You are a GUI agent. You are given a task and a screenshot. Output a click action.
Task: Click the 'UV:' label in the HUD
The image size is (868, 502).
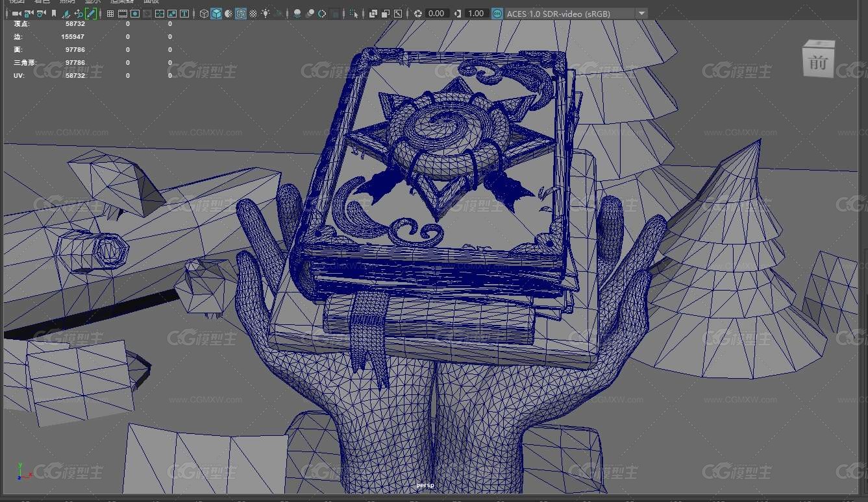tap(19, 76)
